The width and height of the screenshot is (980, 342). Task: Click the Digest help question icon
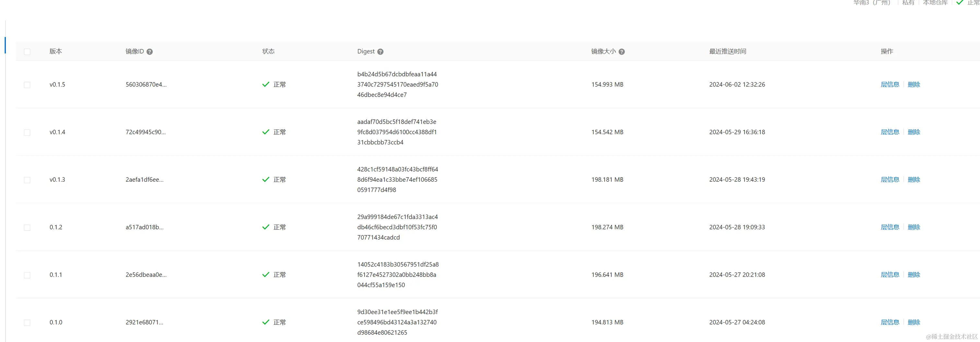380,52
